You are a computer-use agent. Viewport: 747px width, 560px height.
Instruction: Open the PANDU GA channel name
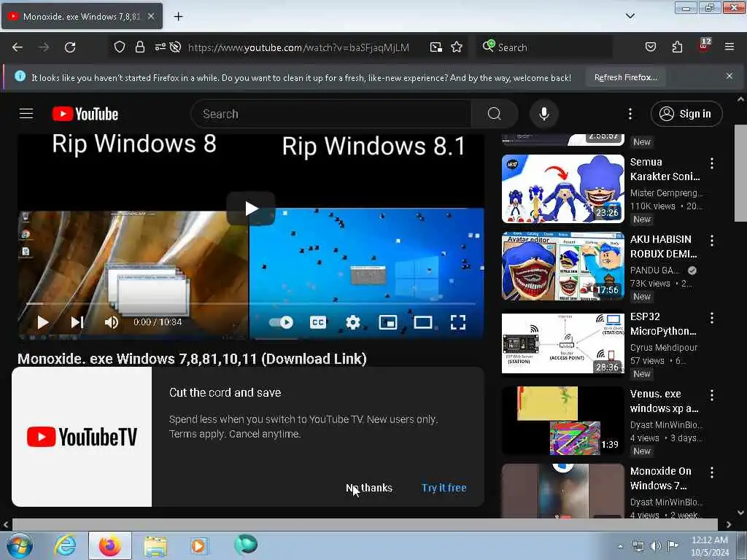[654, 270]
